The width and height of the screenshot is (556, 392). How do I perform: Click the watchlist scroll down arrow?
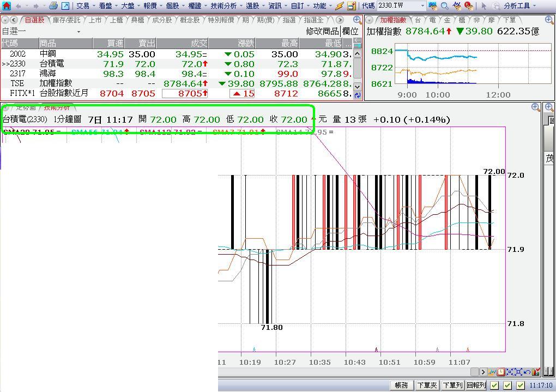(358, 87)
